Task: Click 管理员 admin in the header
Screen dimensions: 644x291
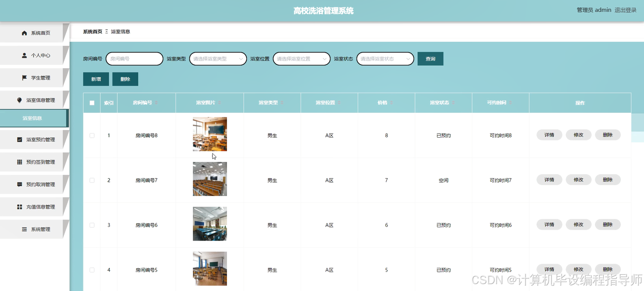Action: coord(594,10)
